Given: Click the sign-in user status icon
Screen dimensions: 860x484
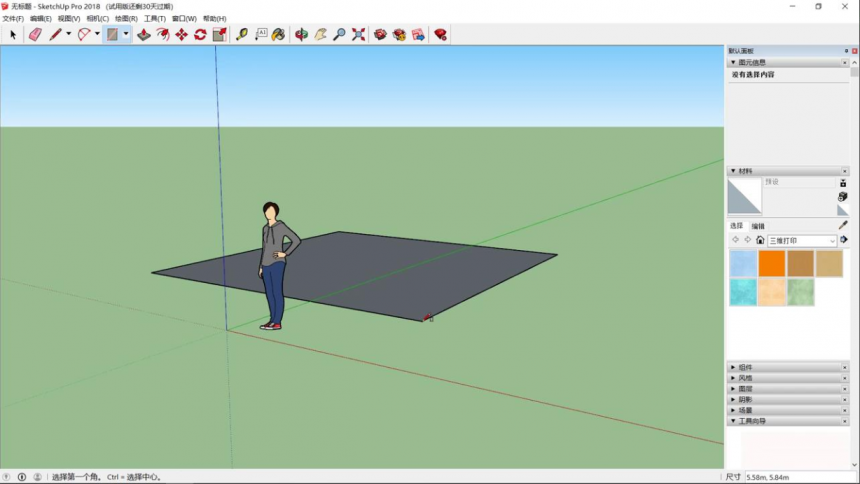Looking at the screenshot, I should pos(37,477).
